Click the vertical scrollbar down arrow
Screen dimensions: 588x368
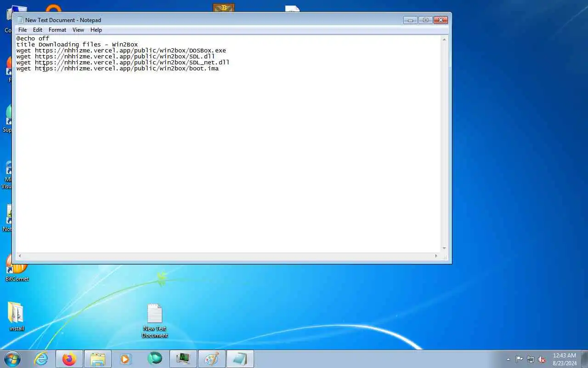click(x=444, y=248)
